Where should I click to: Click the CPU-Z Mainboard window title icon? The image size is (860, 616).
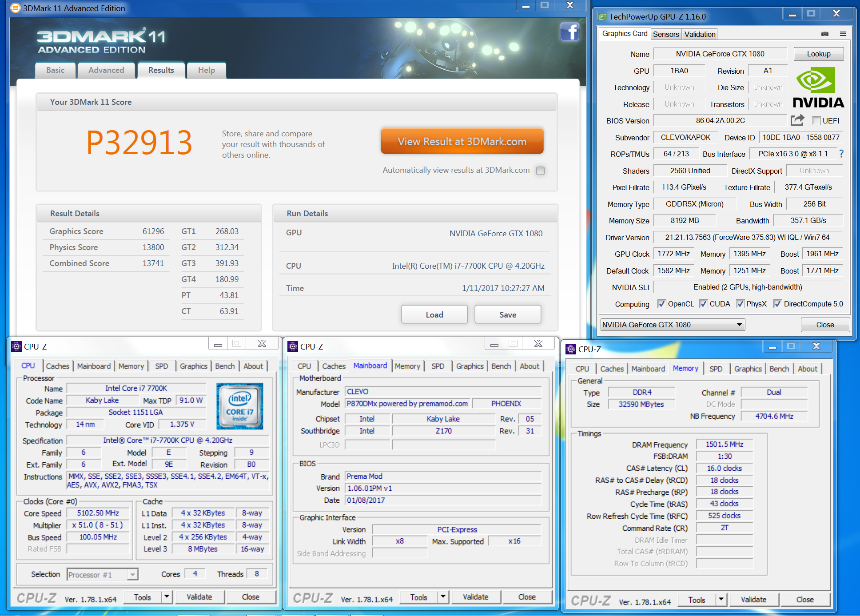[293, 346]
